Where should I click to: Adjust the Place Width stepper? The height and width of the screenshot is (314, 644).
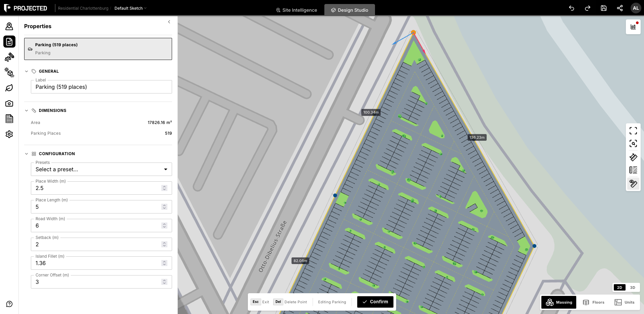[x=164, y=188]
